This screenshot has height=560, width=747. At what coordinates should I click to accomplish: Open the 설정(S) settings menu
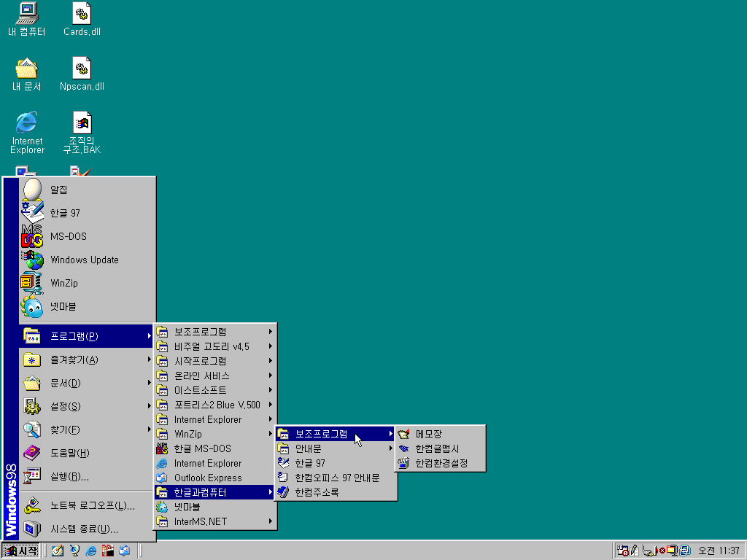pyautogui.click(x=88, y=406)
